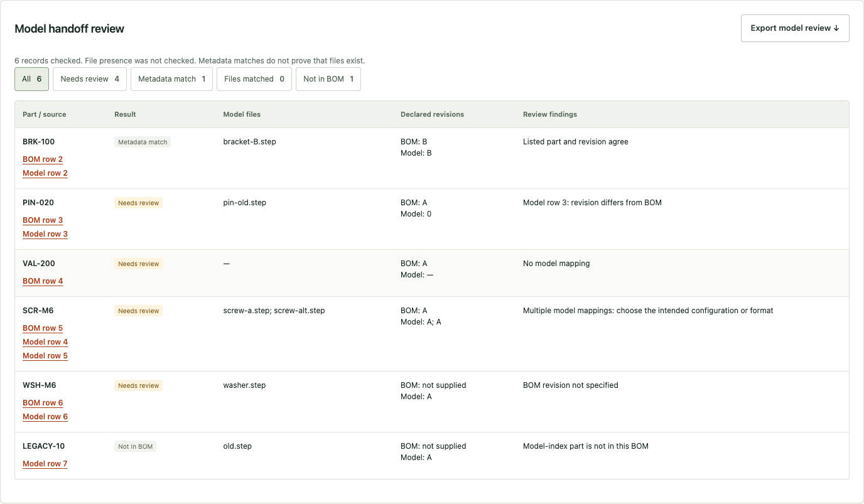Screen dimensions: 864x504
Task: Click the screw-a.step; screw-alt.step file entry
Action: point(274,311)
